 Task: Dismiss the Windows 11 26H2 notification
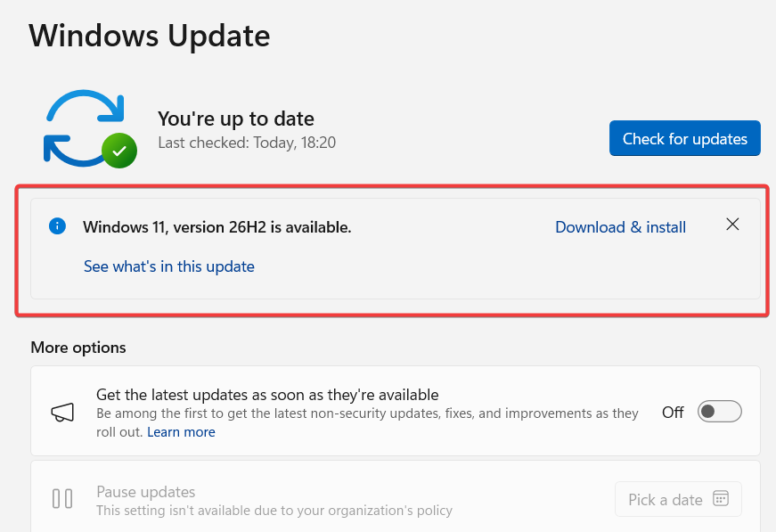click(732, 225)
